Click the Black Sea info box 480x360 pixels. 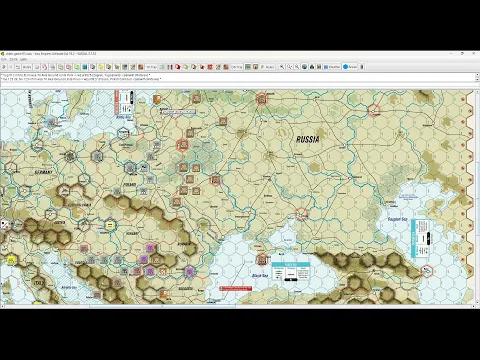(x=291, y=271)
